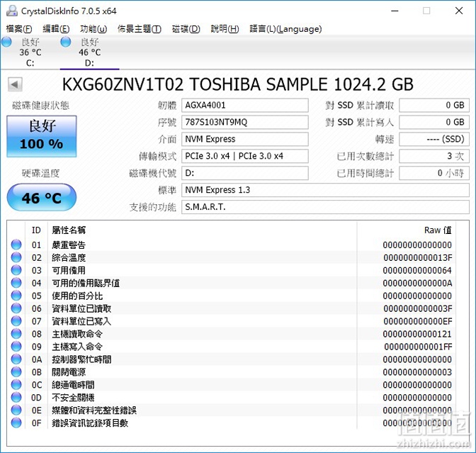Select raw value 0000000000000A
This screenshot has height=453, width=476.
418,283
